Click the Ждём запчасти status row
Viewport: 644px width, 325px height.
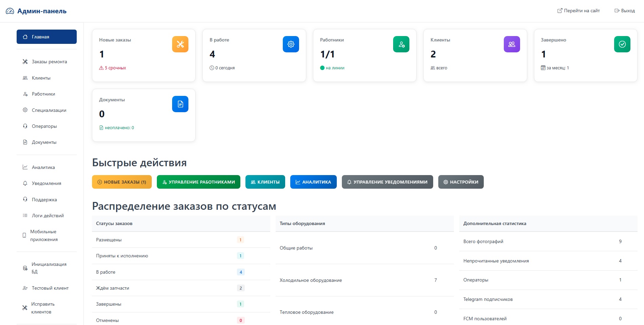(x=181, y=288)
